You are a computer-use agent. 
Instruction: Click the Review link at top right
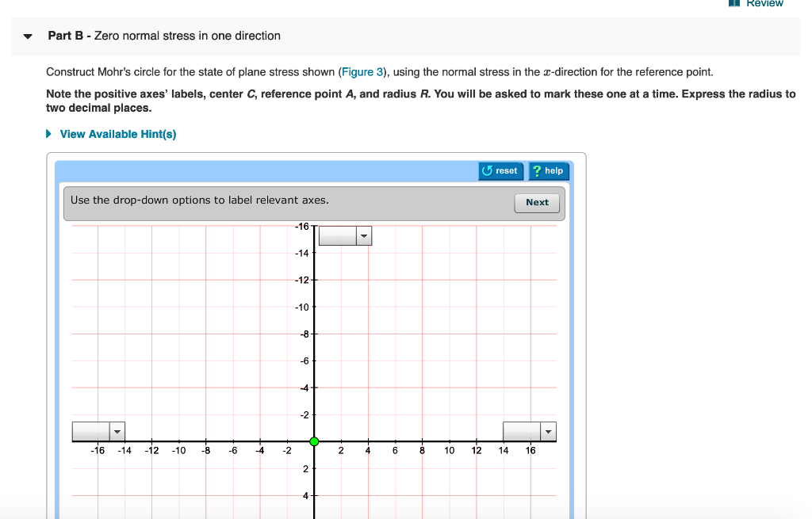click(x=763, y=4)
